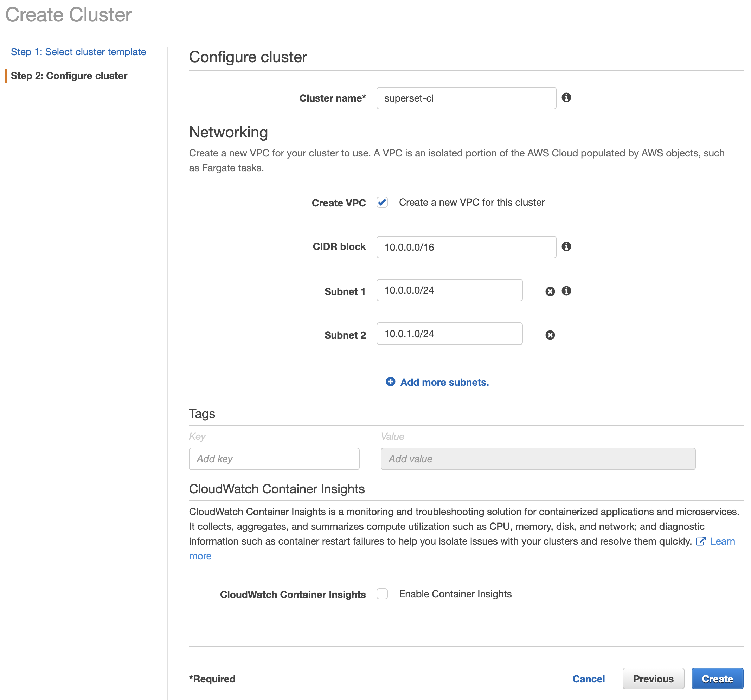
Task: Select the CIDR block text field
Action: point(466,247)
